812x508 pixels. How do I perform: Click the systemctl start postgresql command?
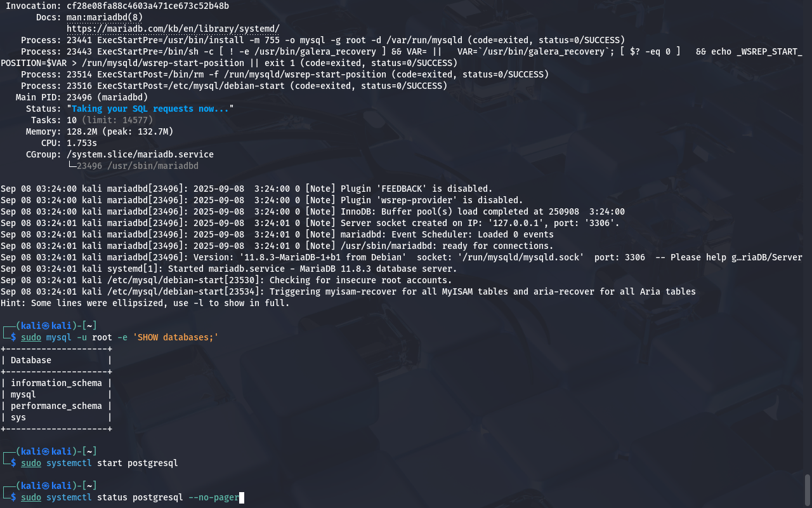coord(100,463)
